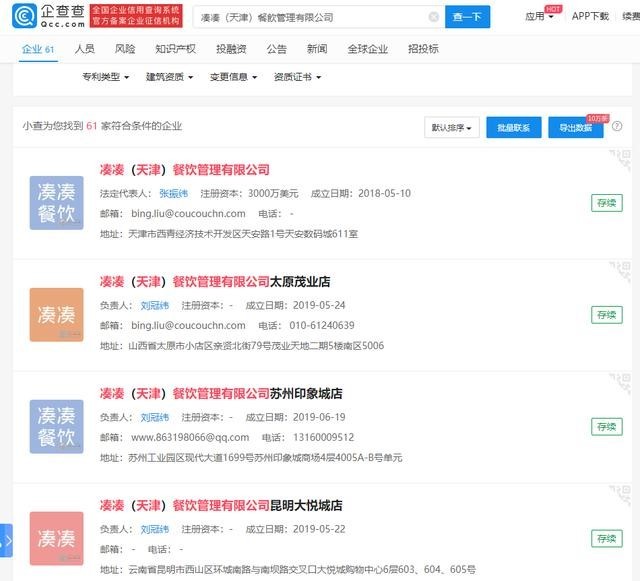Viewport: 640px width, 581px height.
Task: Open the 太原茂业店 company link
Action: [x=215, y=281]
